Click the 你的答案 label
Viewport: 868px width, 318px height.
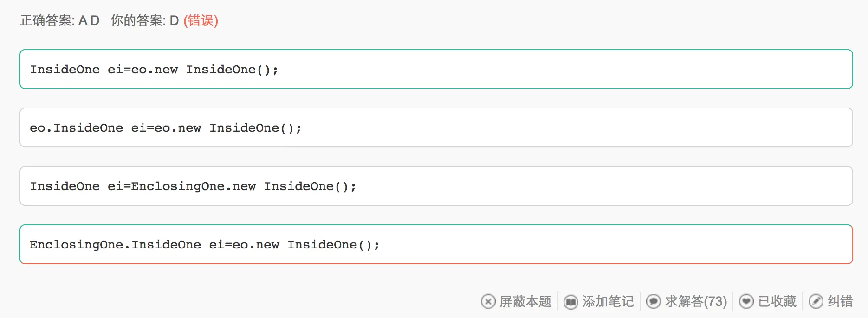137,20
